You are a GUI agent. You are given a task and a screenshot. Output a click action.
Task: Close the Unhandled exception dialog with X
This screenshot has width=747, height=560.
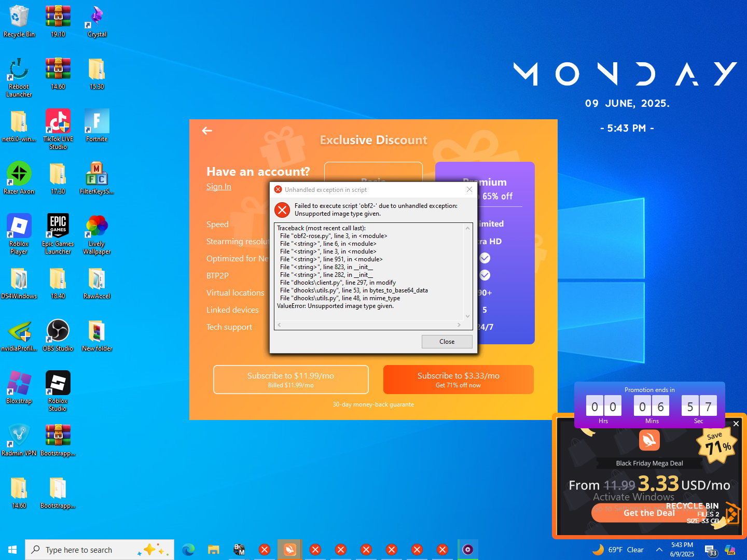pos(469,189)
